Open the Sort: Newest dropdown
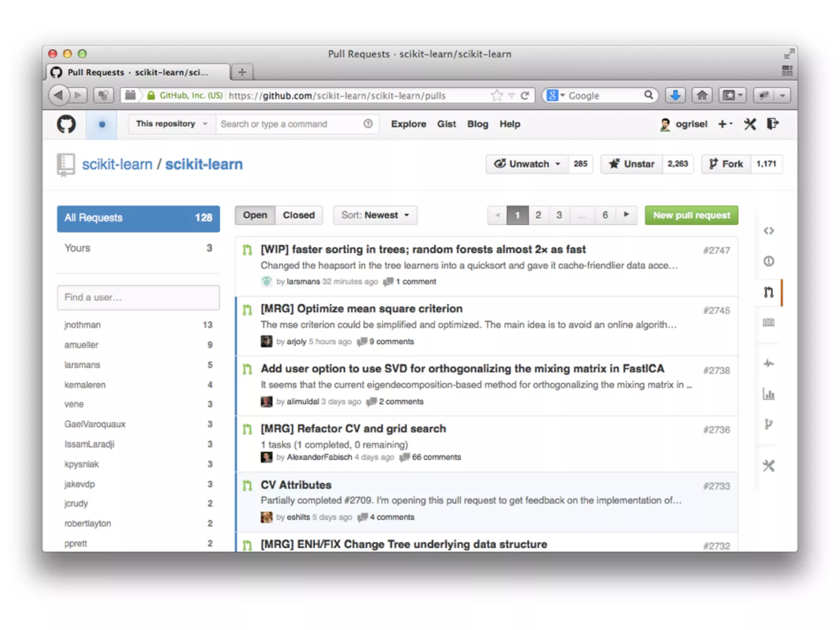 pyautogui.click(x=375, y=215)
